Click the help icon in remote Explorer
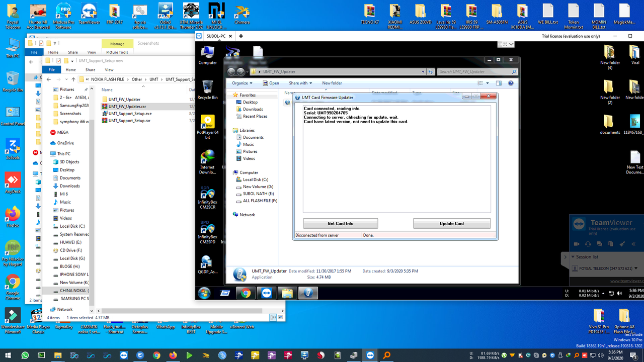The width and height of the screenshot is (644, 362). coord(511,83)
